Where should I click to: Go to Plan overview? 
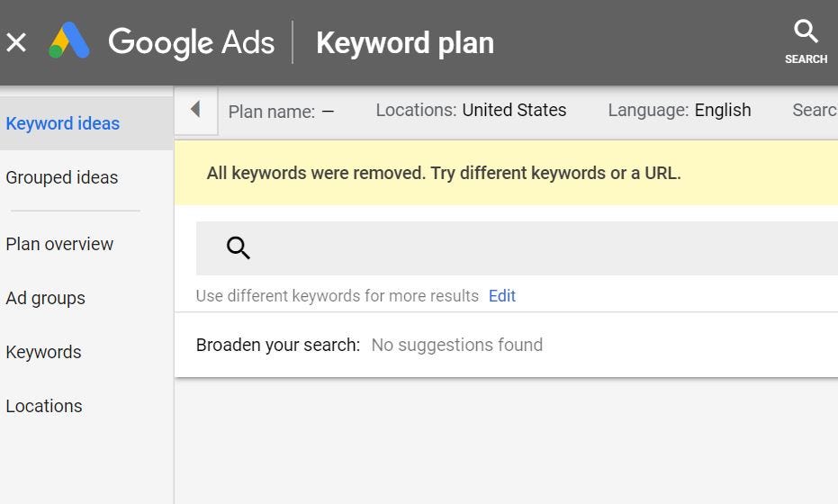(59, 244)
